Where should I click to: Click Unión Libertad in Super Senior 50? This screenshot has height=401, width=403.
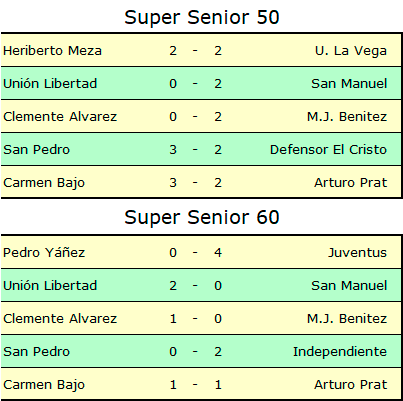[x=50, y=83]
